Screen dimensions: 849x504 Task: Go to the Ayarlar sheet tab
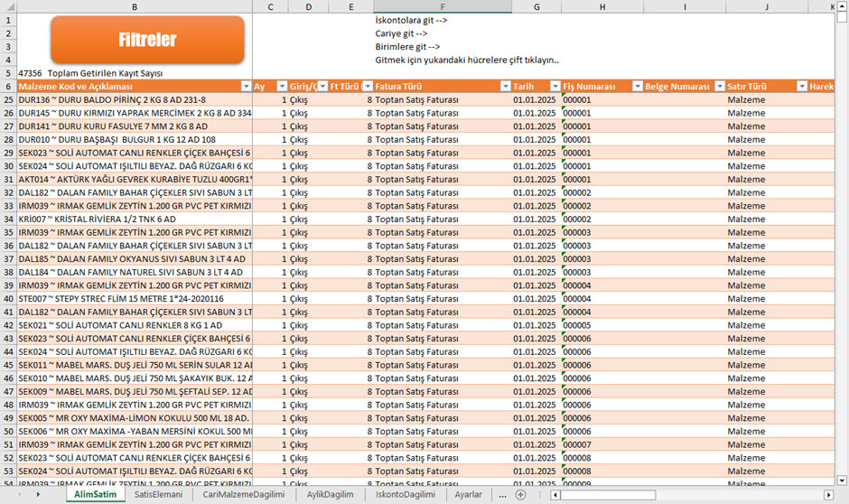coord(469,494)
